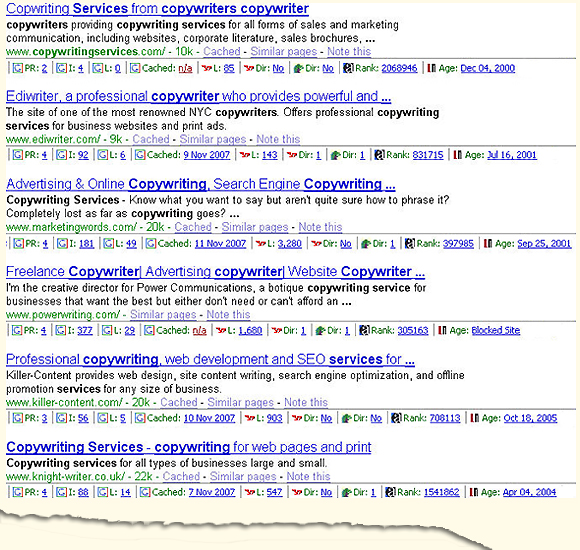Click Note this for www.marketingwords.com
Viewport: 580px width, 550px height.
pyautogui.click(x=320, y=227)
